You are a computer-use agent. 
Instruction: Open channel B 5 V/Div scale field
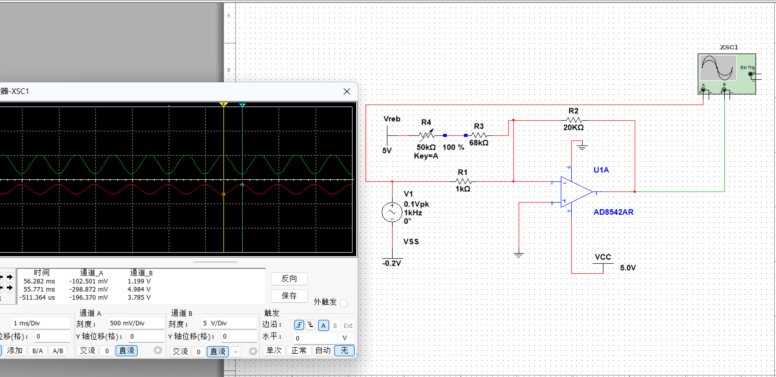point(229,324)
